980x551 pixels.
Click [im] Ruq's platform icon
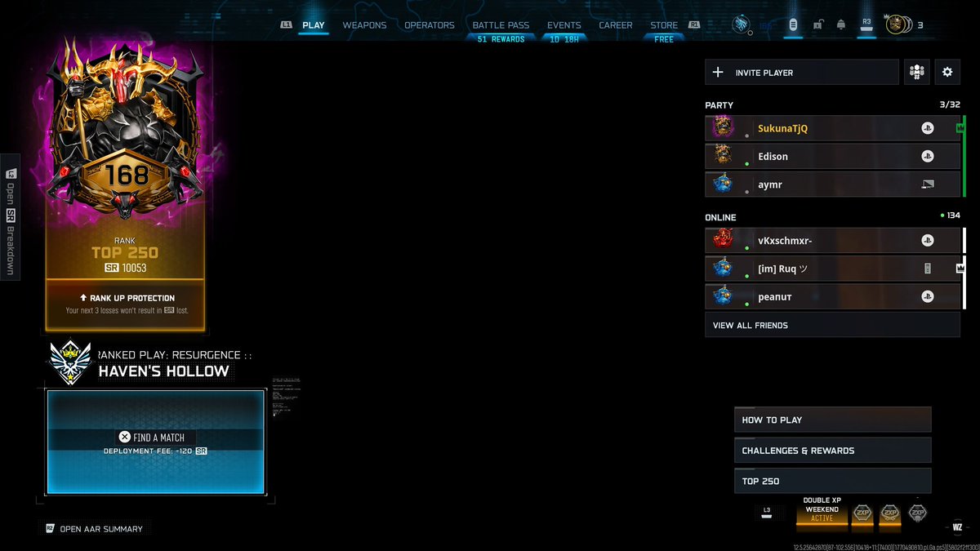(927, 269)
